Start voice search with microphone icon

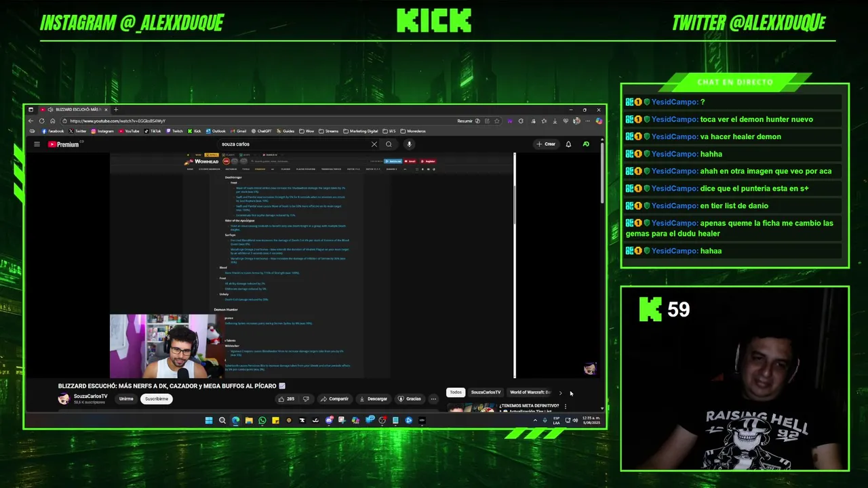click(409, 144)
